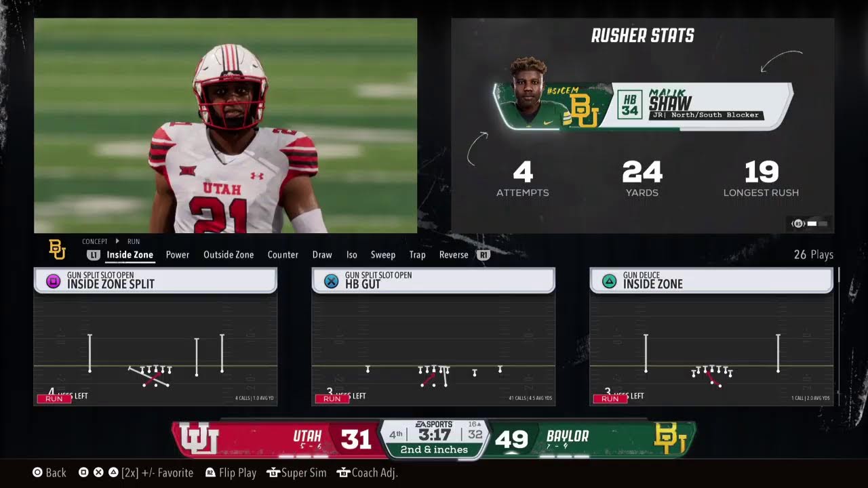
Task: Choose the Inside Zone Split play diagram
Action: 155,350
